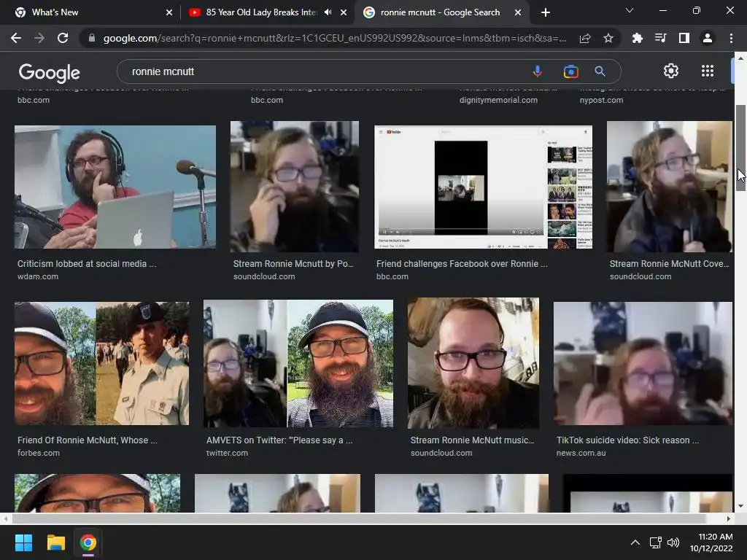Open the Chrome three-dot menu
The image size is (747, 560).
tap(731, 38)
